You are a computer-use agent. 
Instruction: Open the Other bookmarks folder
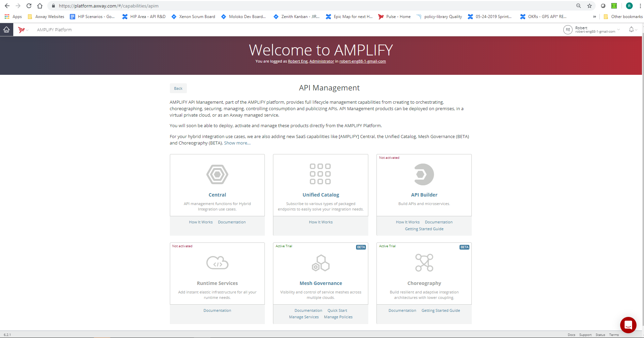[x=623, y=17]
